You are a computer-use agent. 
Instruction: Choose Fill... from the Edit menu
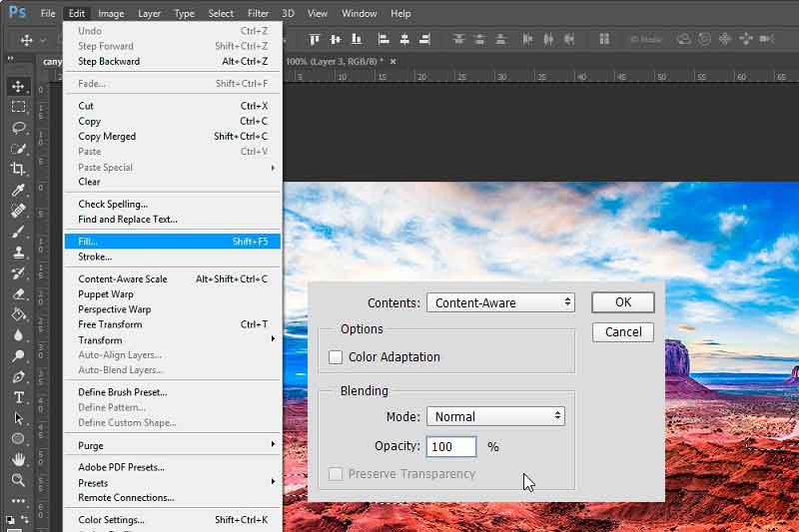[172, 242]
